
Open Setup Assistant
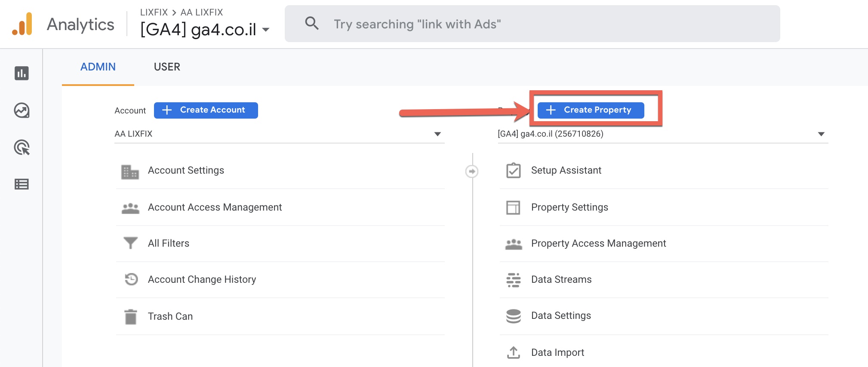[664, 171]
